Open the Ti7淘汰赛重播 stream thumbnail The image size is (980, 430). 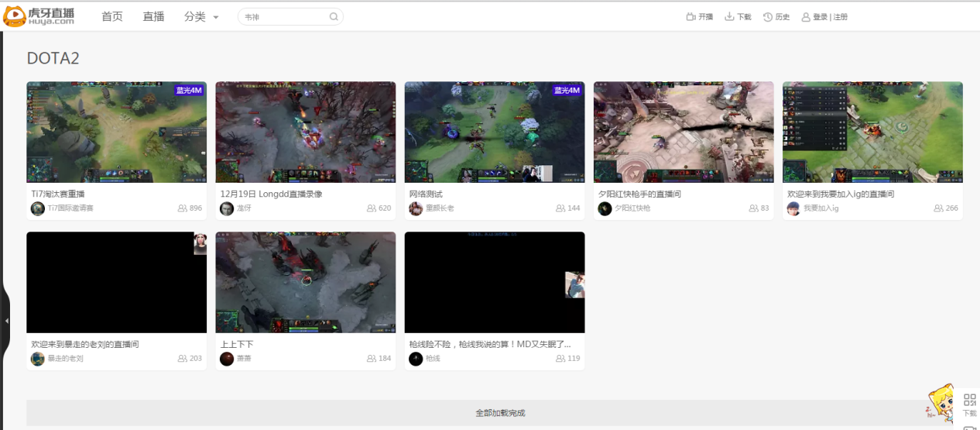(x=116, y=132)
